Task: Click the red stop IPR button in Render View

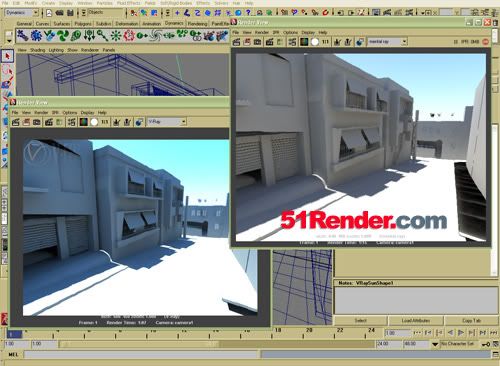Action: point(485,42)
